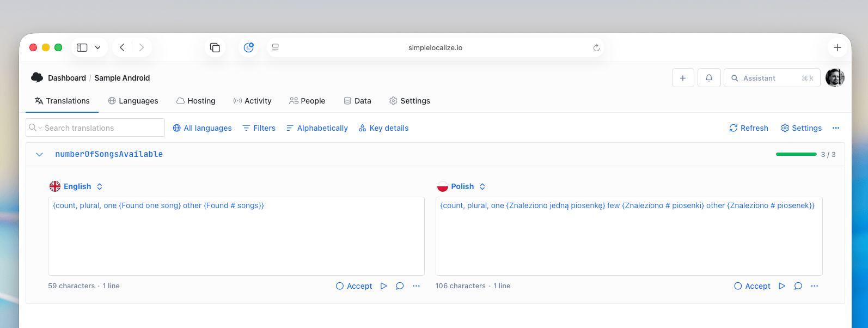Toggle Accept for the Polish translation
Screen dimensions: 868x328
(x=752, y=286)
